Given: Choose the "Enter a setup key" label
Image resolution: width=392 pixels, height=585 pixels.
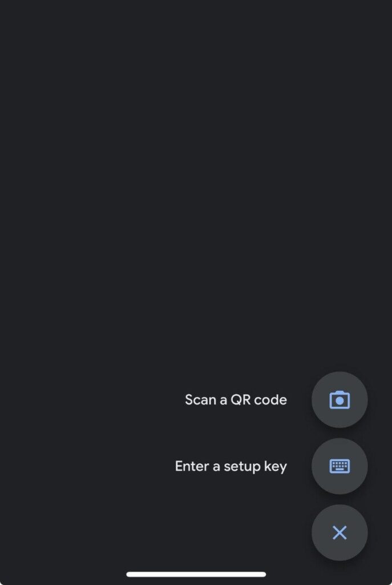Looking at the screenshot, I should click(x=231, y=466).
